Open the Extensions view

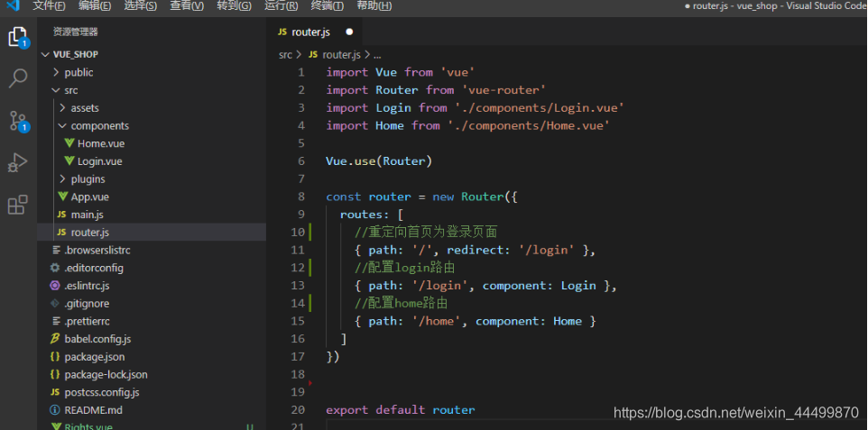tap(18, 205)
